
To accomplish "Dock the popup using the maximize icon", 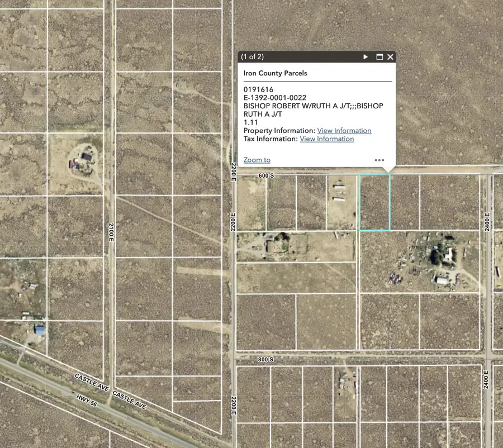I will tap(379, 56).
